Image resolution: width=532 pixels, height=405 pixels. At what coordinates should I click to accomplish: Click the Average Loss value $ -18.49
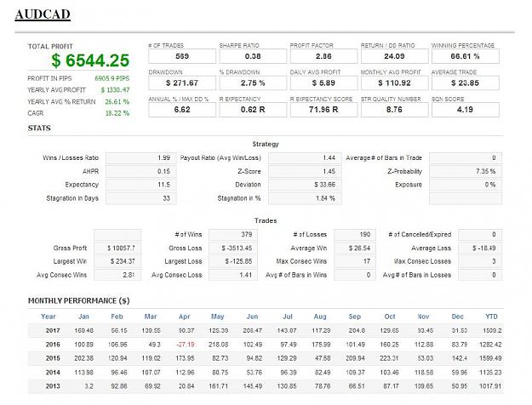[x=480, y=248]
